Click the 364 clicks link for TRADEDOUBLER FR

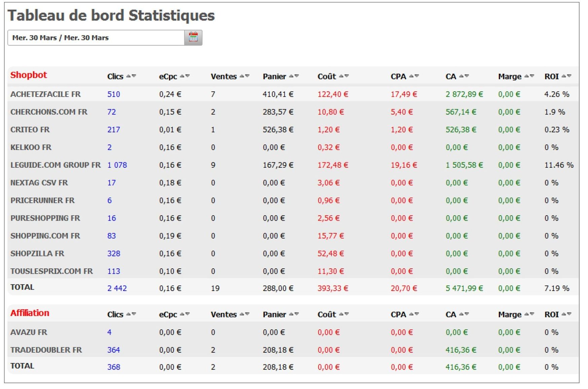coord(114,350)
